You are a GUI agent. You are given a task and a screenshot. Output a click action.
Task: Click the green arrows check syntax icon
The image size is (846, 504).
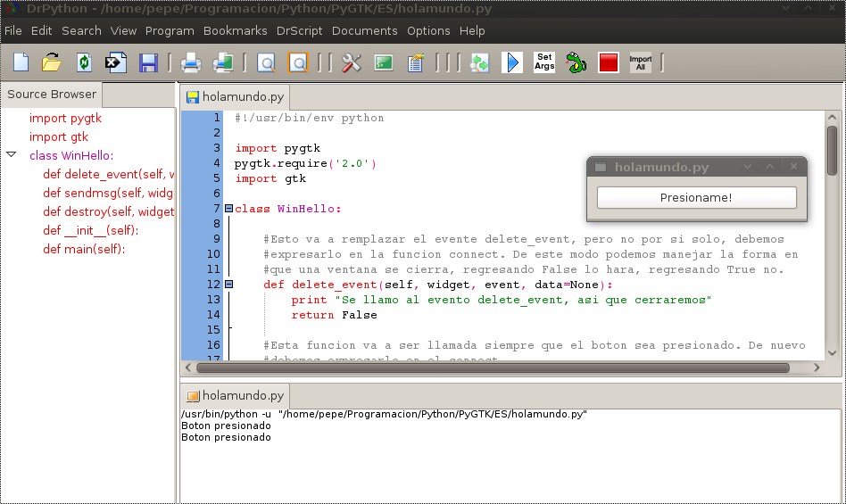(x=479, y=63)
